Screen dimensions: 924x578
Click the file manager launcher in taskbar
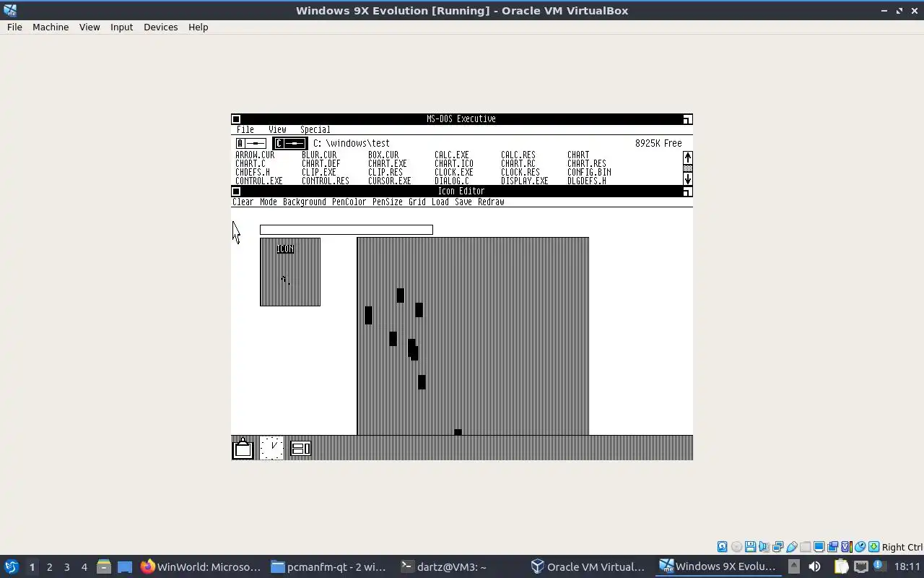tap(103, 566)
